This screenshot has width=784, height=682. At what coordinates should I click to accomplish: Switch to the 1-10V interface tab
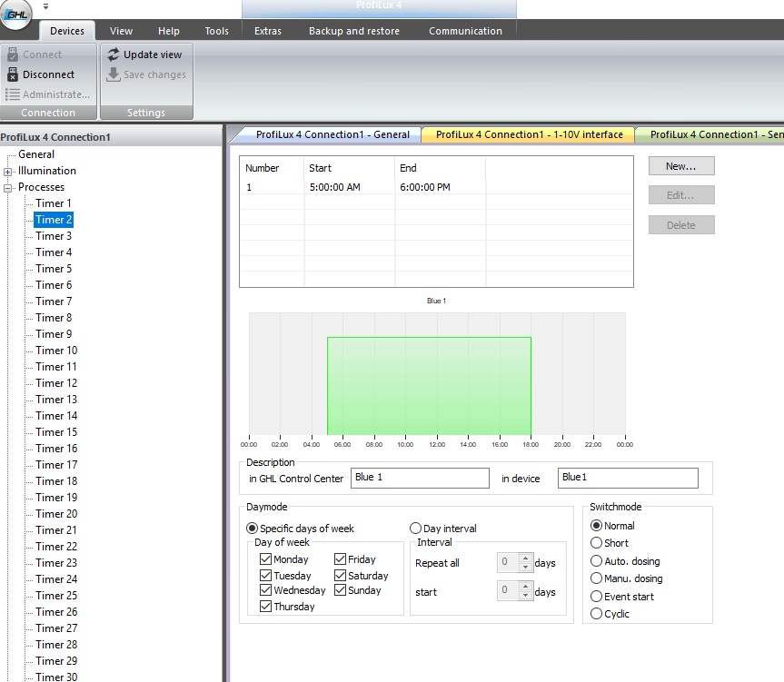click(529, 134)
